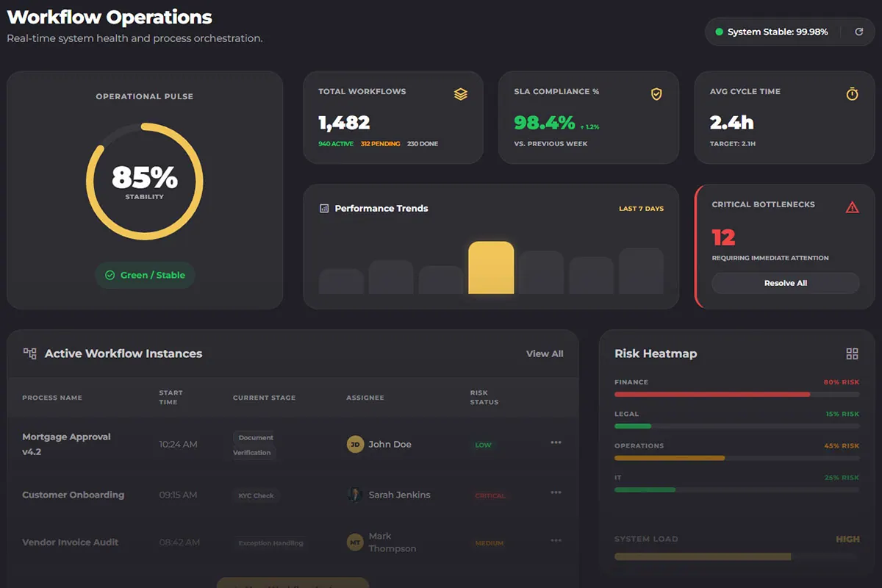Click the shield check icon on SLA Compliance card
Viewport: 882px width, 588px height.
[x=656, y=94]
